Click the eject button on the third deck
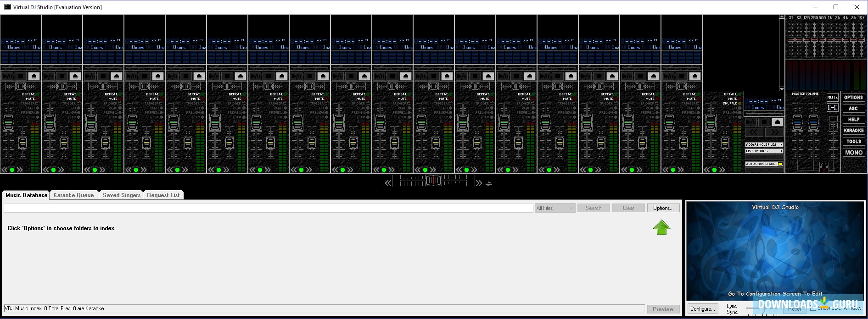868x319 pixels. 117,76
